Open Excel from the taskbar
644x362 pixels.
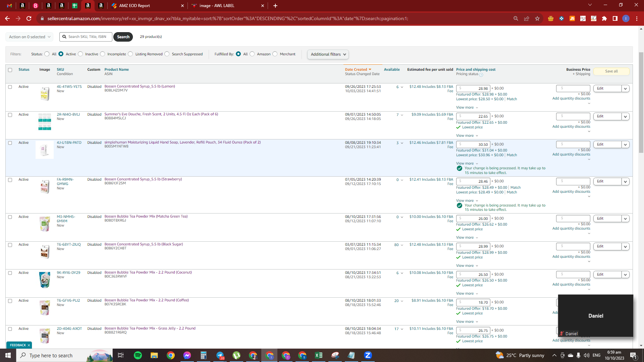(319, 355)
